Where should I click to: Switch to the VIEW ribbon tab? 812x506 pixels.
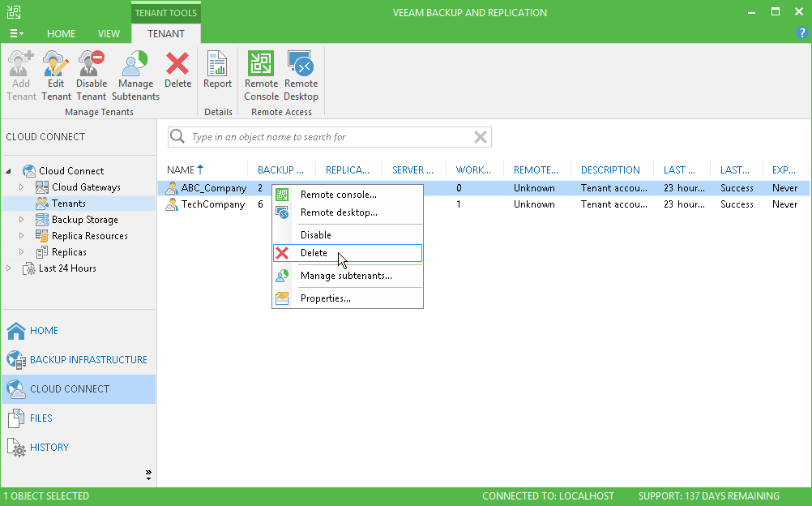tap(109, 34)
